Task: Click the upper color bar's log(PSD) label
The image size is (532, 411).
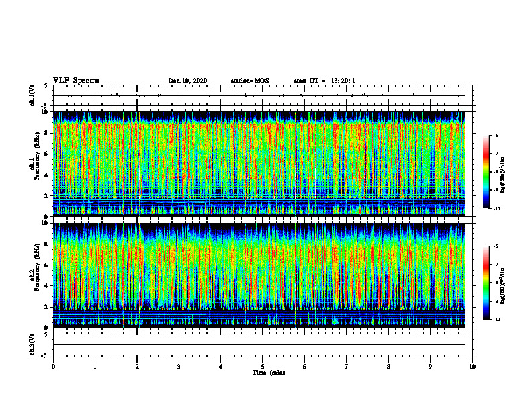Action: coord(503,175)
